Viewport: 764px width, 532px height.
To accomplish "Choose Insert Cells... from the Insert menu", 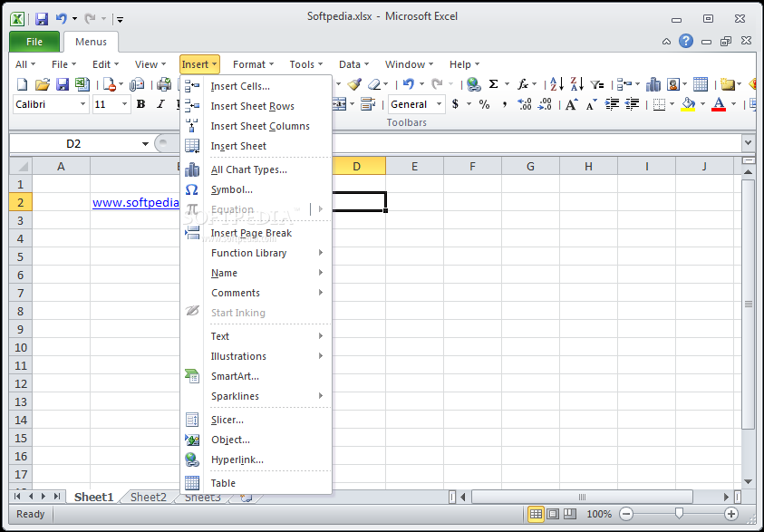I will (x=256, y=86).
